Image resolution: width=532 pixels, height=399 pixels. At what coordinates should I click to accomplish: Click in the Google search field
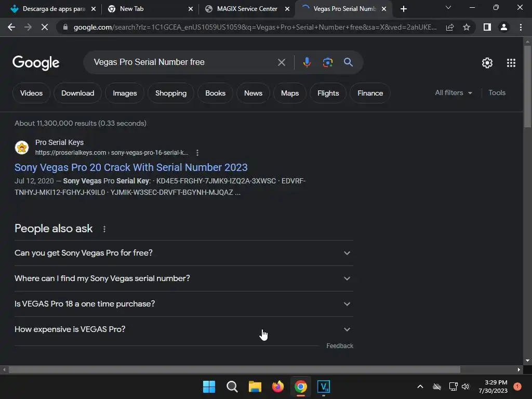pos(183,62)
